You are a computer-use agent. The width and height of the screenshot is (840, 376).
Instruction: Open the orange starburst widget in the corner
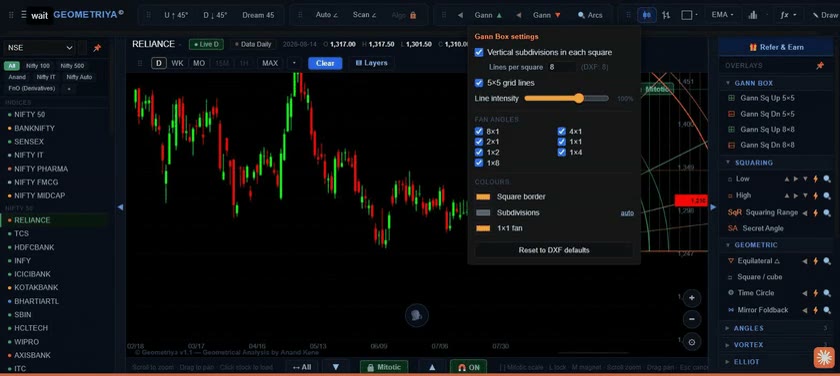pos(824,357)
